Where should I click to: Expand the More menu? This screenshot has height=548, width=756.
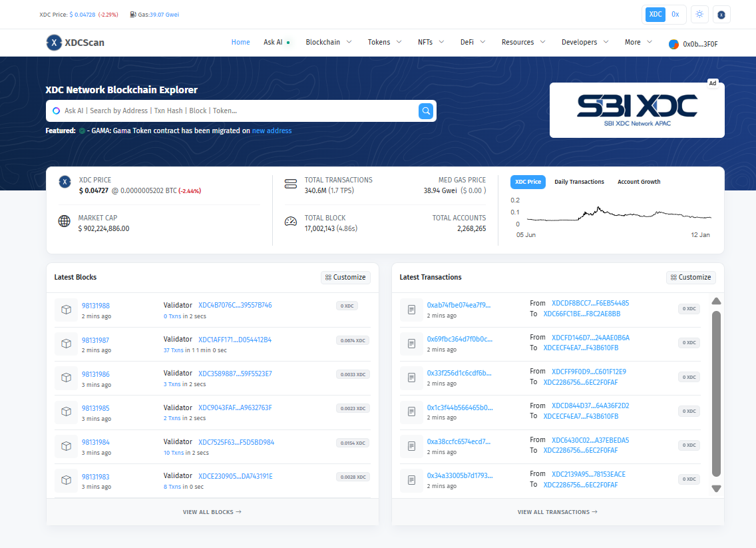pyautogui.click(x=638, y=43)
